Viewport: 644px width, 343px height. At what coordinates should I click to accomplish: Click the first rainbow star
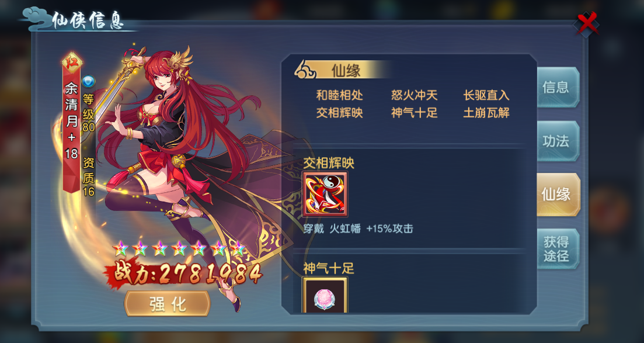coord(121,248)
